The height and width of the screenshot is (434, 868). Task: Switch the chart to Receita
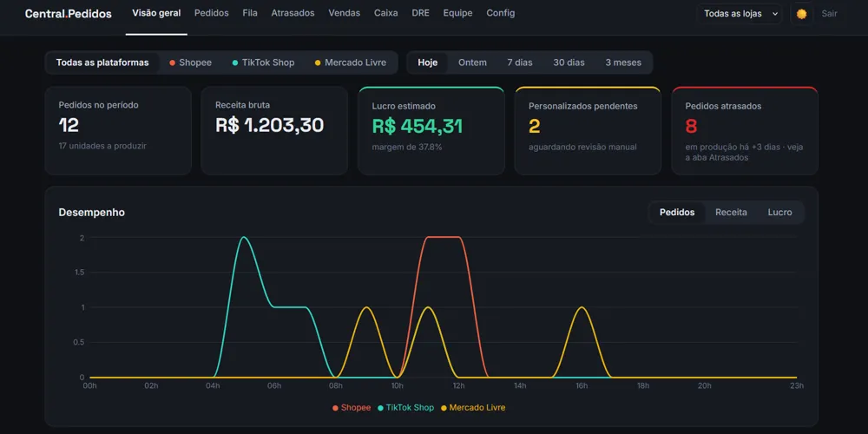(731, 213)
